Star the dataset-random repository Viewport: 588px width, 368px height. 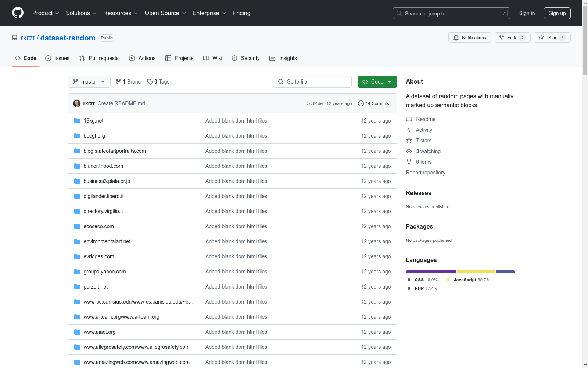[x=552, y=38]
